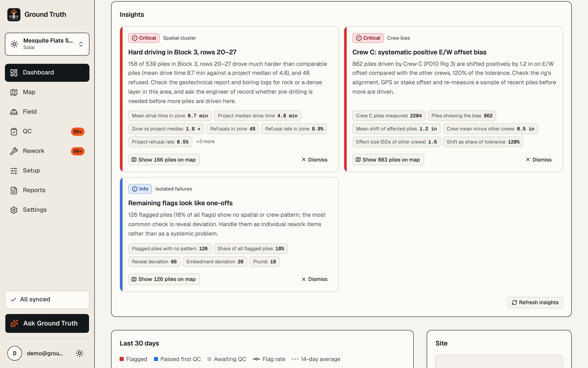Click the hard hat Field icon
Viewport: 588px width, 368px height.
pyautogui.click(x=14, y=112)
